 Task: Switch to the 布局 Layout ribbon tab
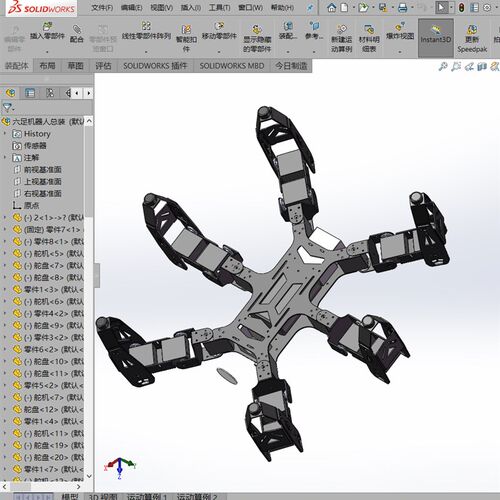click(x=47, y=66)
